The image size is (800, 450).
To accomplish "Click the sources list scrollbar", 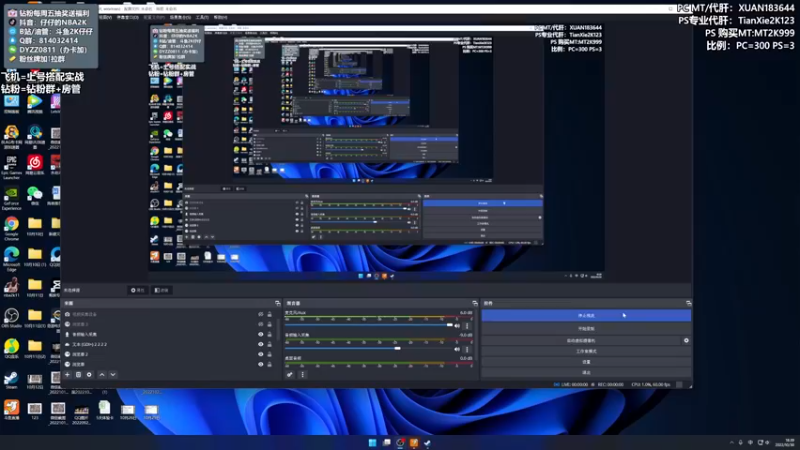I will pos(278,332).
